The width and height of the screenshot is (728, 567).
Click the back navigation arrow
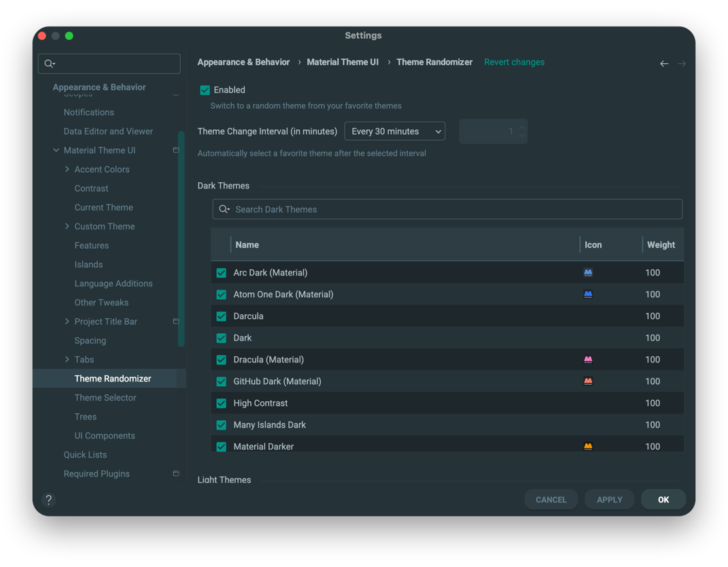pyautogui.click(x=664, y=63)
